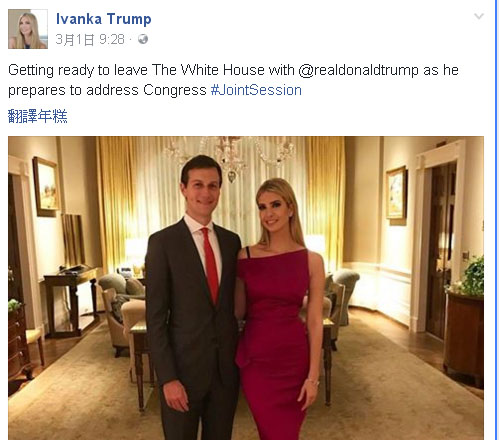Click the framed painting on the left wall
This screenshot has width=499, height=440.
(x=46, y=187)
